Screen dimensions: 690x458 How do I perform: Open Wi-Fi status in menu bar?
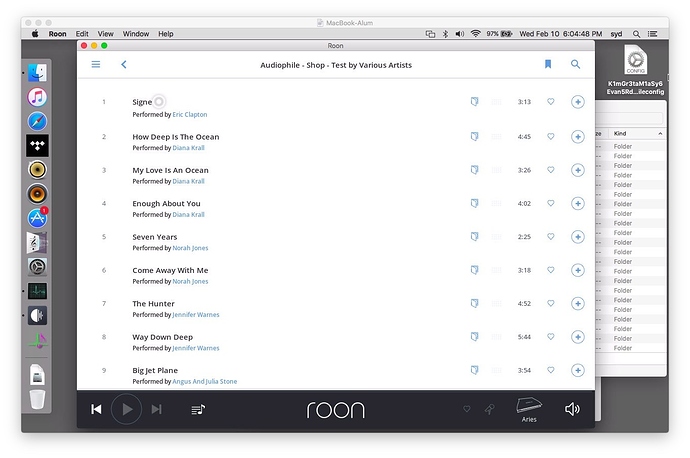475,34
